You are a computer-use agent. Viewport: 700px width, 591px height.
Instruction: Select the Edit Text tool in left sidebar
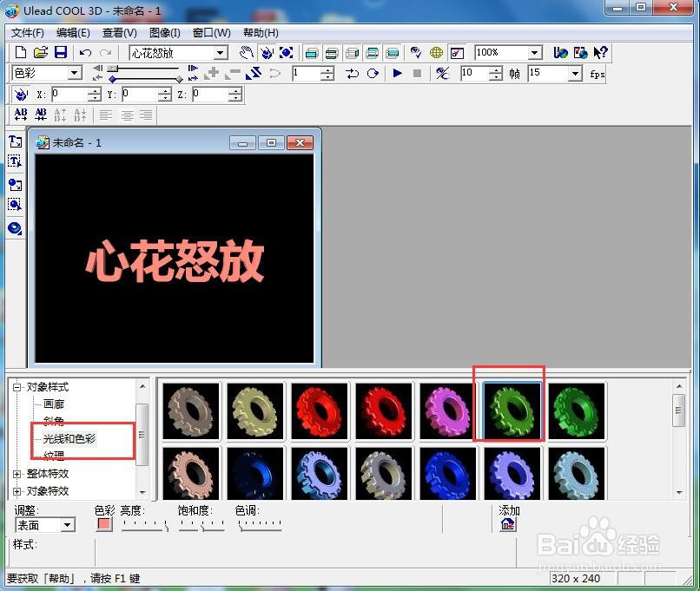15,161
